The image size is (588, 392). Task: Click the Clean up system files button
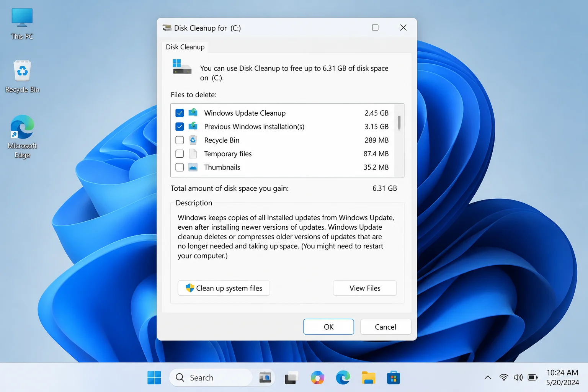pyautogui.click(x=224, y=288)
